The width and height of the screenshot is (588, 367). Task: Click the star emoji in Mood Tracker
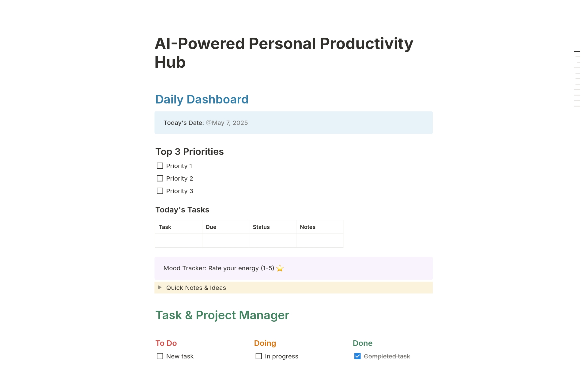(x=280, y=268)
